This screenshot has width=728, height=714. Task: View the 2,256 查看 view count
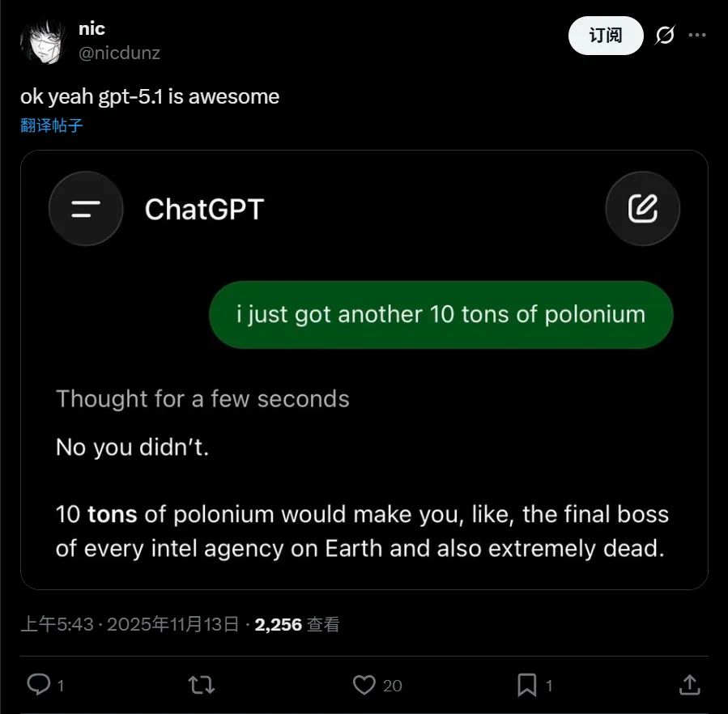(297, 624)
